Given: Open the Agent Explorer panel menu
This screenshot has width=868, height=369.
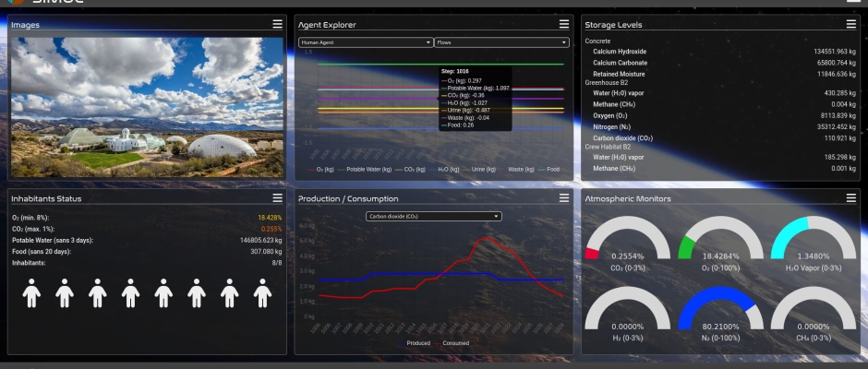Looking at the screenshot, I should click(564, 24).
